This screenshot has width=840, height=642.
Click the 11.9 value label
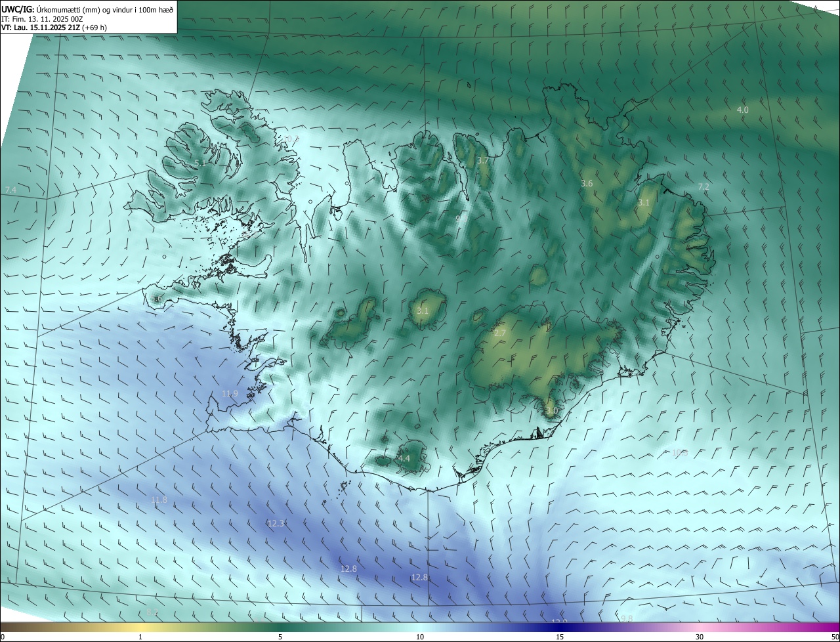click(x=230, y=393)
